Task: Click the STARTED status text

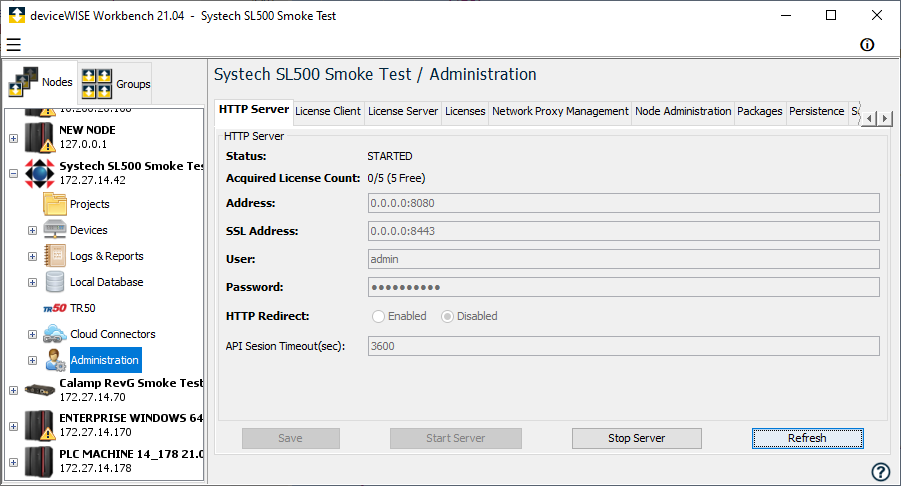Action: tap(390, 156)
